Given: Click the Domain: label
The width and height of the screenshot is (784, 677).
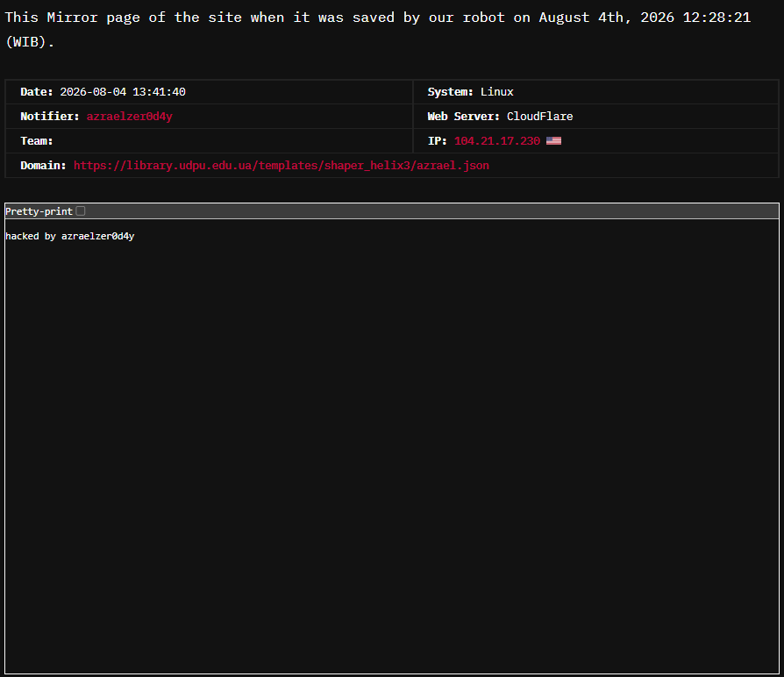Looking at the screenshot, I should (x=43, y=166).
